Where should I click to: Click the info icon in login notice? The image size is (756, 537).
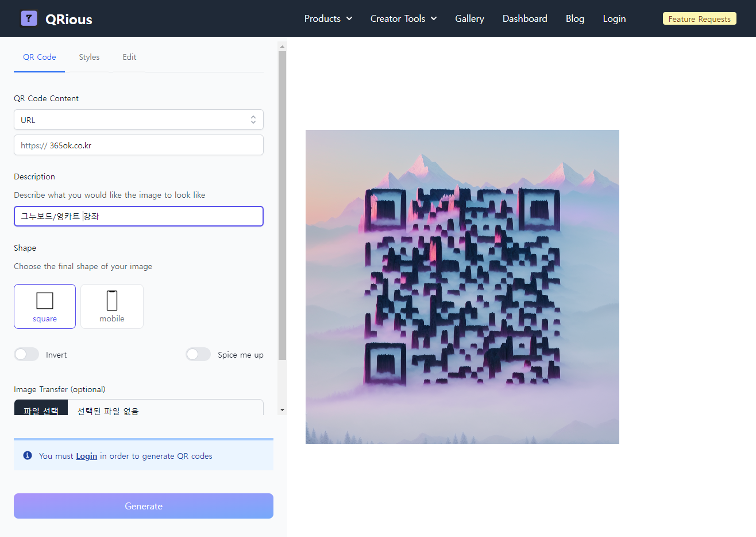[x=28, y=455]
